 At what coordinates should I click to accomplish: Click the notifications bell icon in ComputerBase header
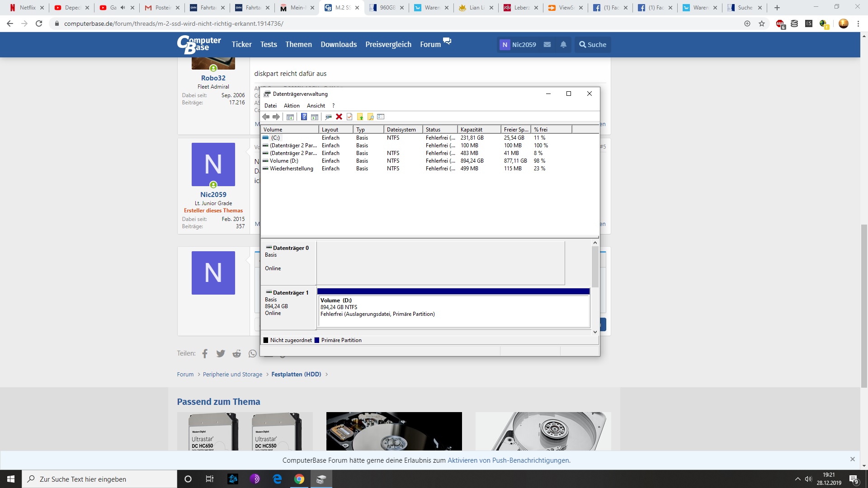click(563, 45)
